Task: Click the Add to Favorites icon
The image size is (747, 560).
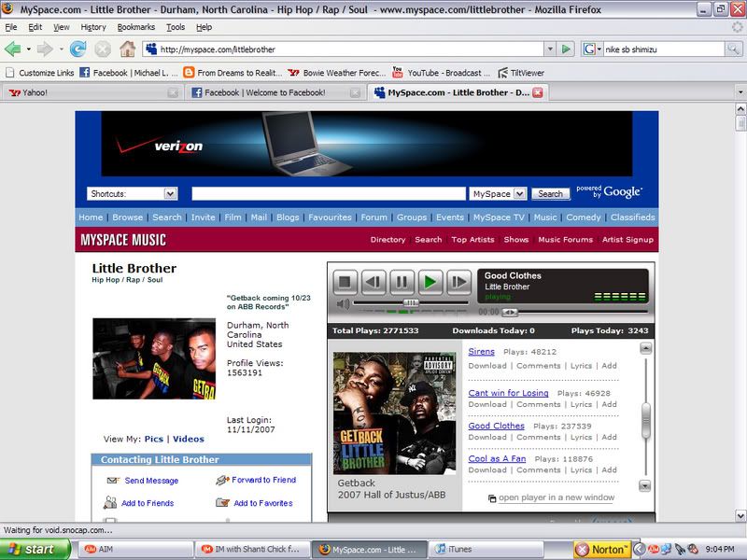Action: click(x=222, y=502)
